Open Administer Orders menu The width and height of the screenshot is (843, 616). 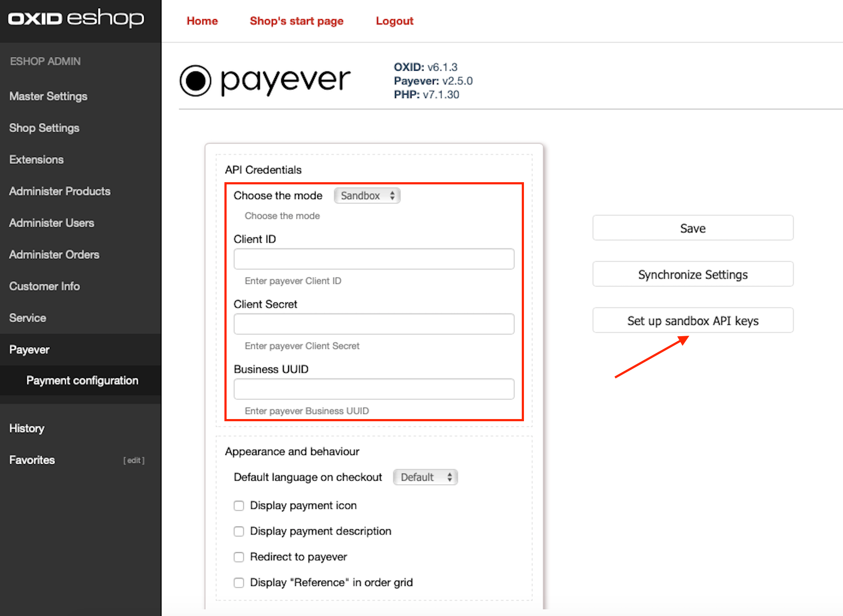pos(54,255)
